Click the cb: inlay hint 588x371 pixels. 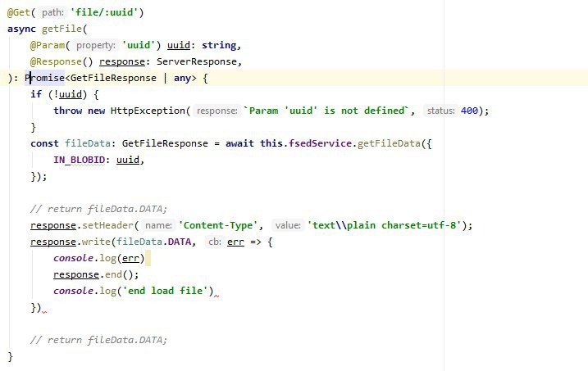coord(215,242)
